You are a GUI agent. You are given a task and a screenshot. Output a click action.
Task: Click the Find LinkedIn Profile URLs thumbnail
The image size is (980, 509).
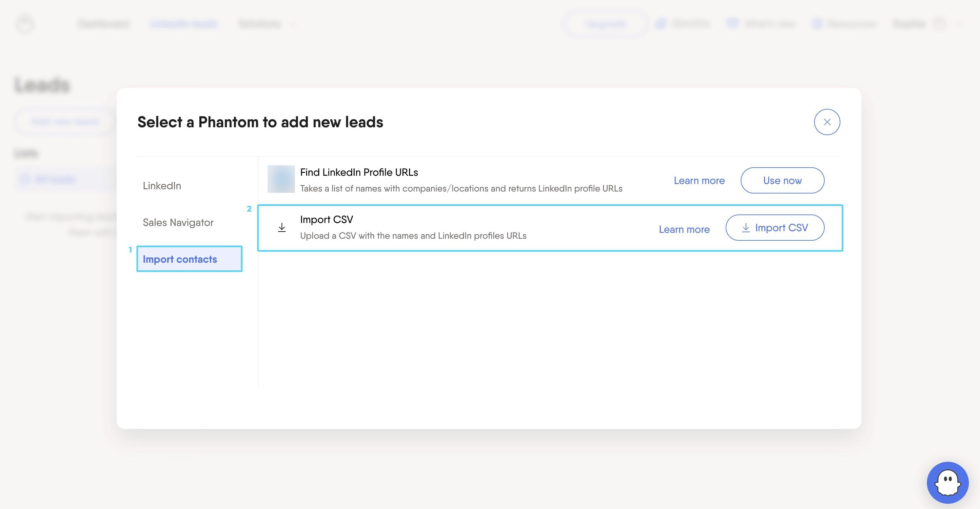[x=281, y=179]
